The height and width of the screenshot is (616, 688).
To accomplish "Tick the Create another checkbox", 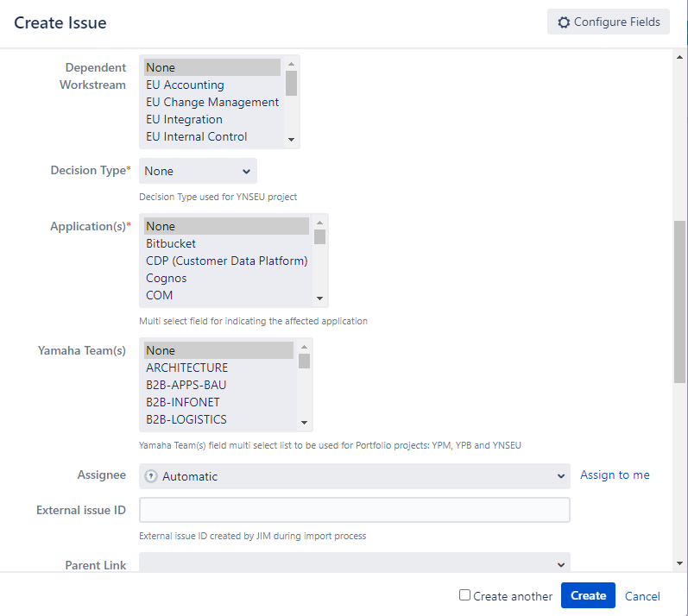I will coord(464,595).
